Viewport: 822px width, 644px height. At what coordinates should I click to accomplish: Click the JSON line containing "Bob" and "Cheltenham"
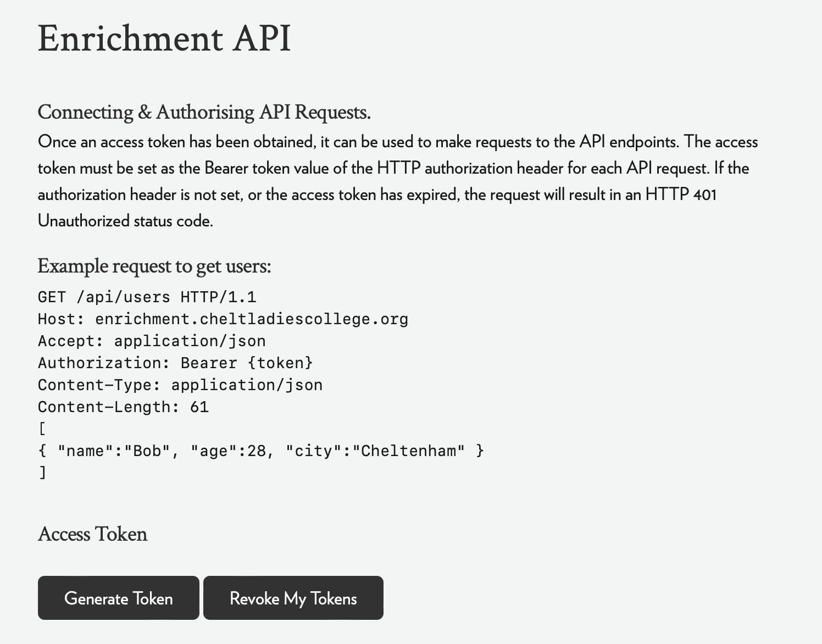(261, 451)
